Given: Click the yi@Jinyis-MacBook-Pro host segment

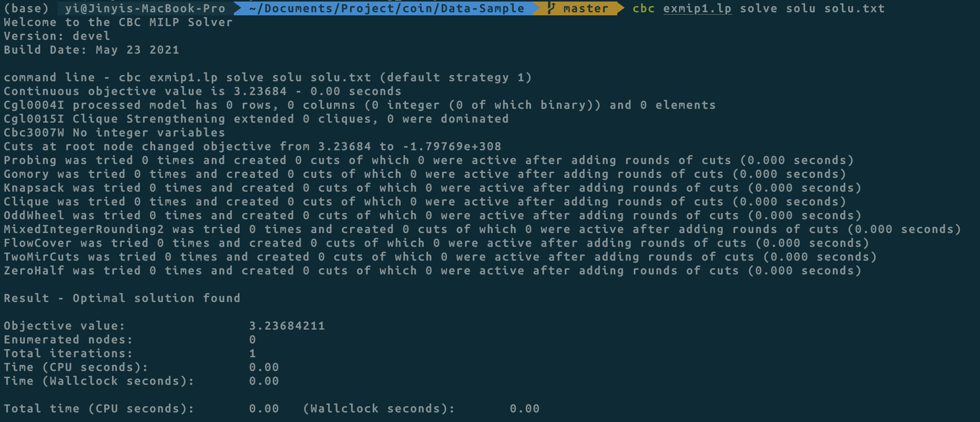Looking at the screenshot, I should coord(145,8).
